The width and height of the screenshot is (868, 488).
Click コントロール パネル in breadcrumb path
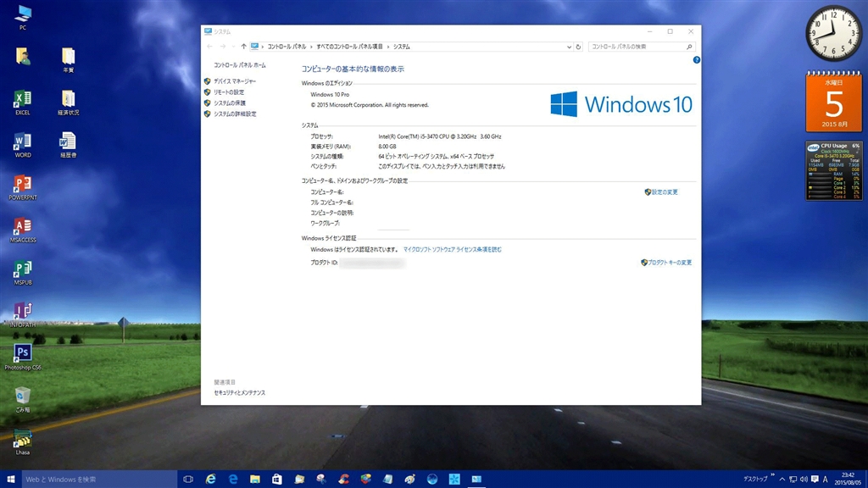286,47
